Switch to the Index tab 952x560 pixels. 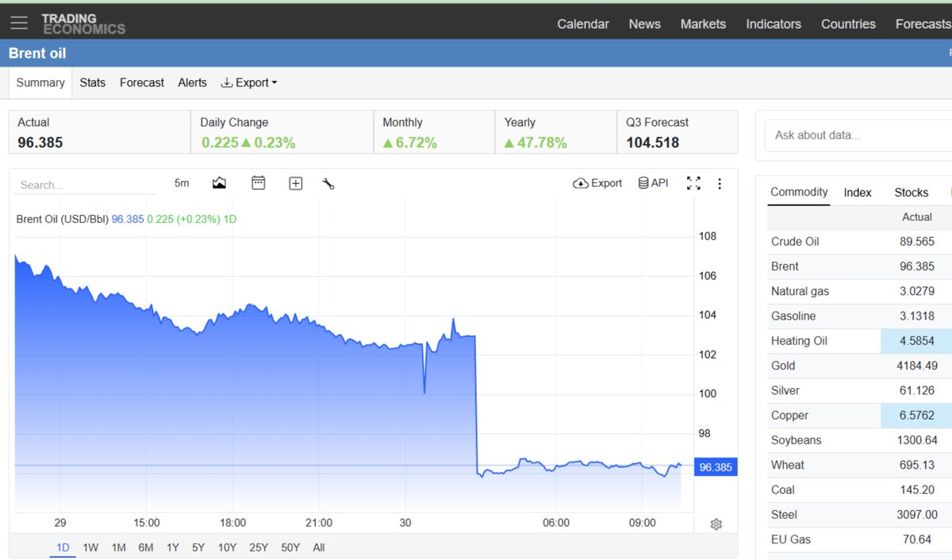(858, 193)
